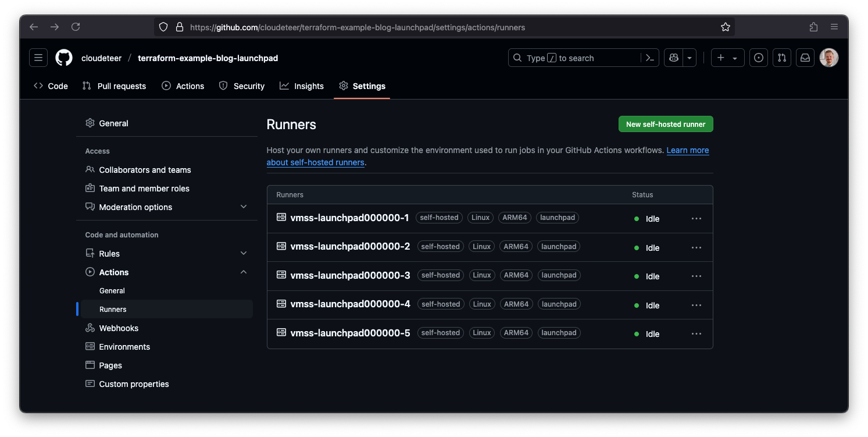Reload the page with refresh icon
Image resolution: width=868 pixels, height=437 pixels.
(x=76, y=27)
